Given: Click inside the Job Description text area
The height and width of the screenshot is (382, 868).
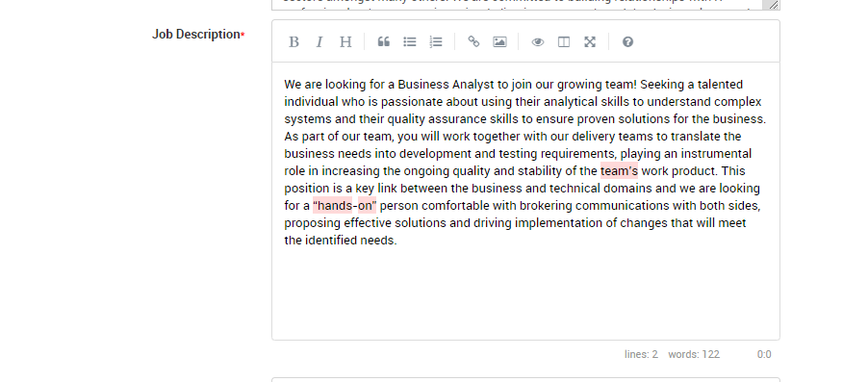Looking at the screenshot, I should (525, 201).
